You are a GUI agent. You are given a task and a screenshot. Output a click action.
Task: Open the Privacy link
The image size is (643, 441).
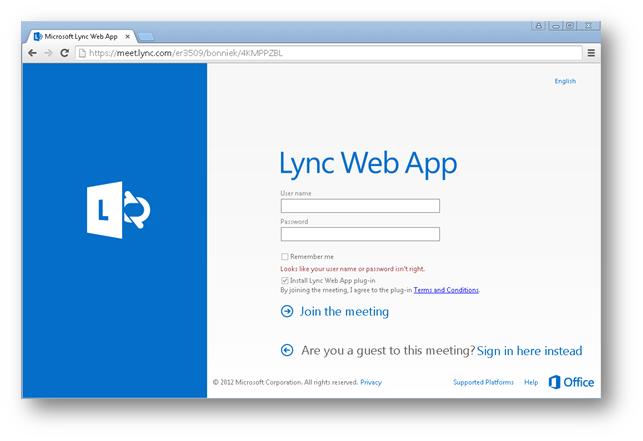pyautogui.click(x=371, y=382)
